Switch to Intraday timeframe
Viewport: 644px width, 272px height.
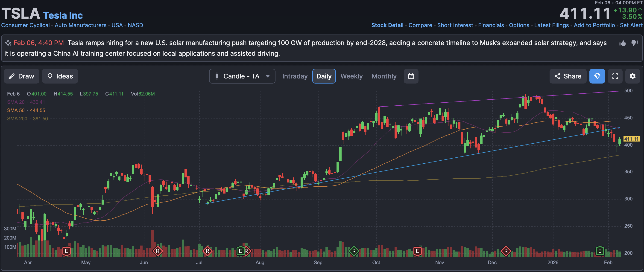point(295,76)
